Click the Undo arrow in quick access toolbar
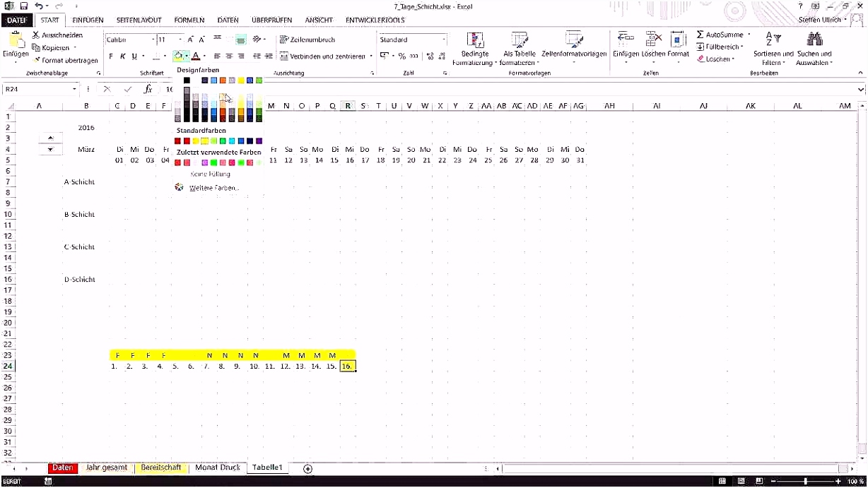Screen dimensions: 868x488 pyautogui.click(x=38, y=6)
